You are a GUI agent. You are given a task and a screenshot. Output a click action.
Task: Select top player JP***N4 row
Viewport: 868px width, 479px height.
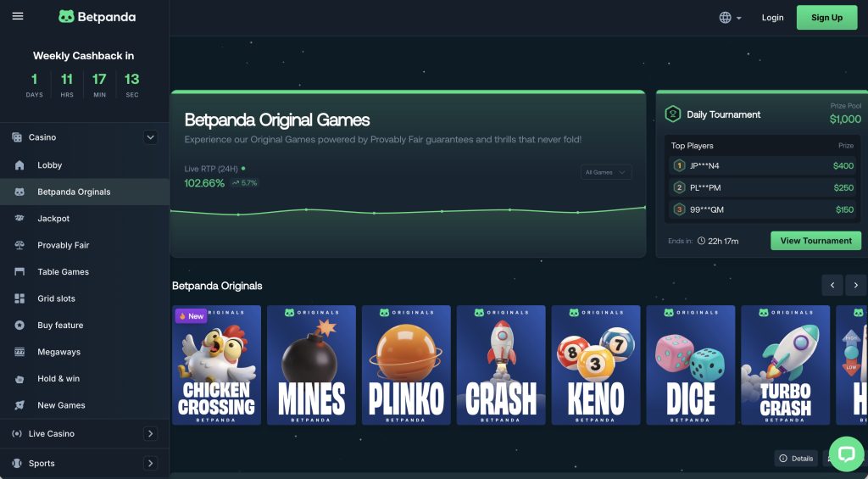click(763, 165)
